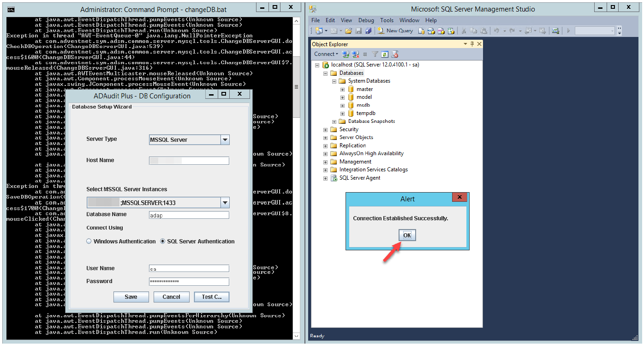Click the New Query toolbar button
The image size is (644, 345).
(395, 31)
